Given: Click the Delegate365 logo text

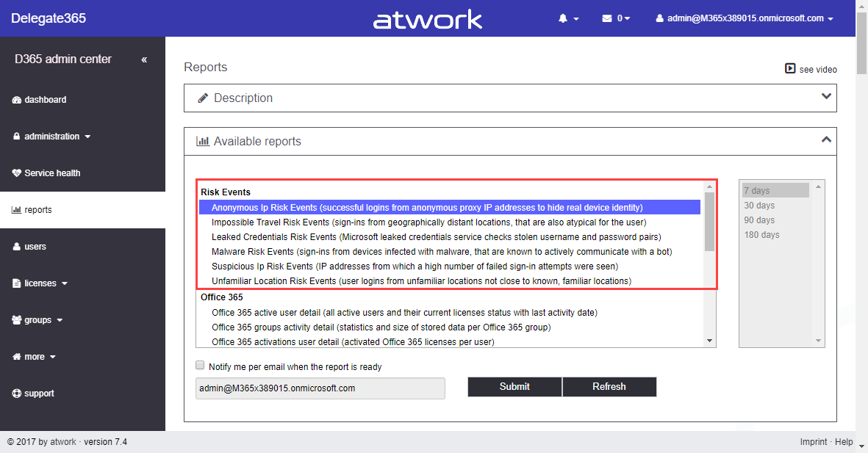Looking at the screenshot, I should pos(49,18).
